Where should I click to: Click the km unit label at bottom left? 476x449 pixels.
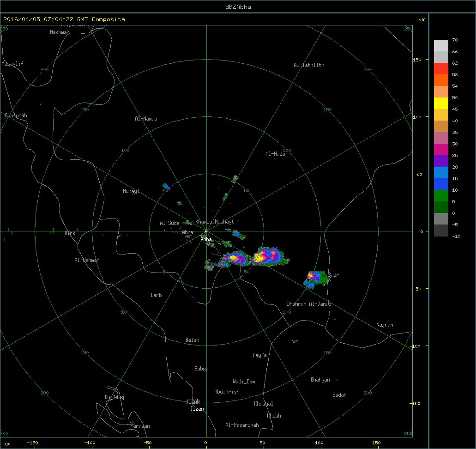(6, 444)
